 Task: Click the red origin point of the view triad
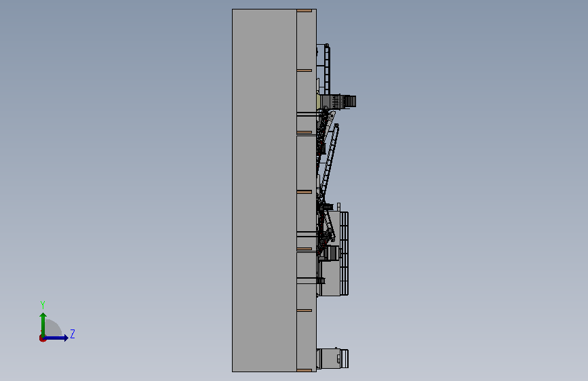(x=42, y=338)
